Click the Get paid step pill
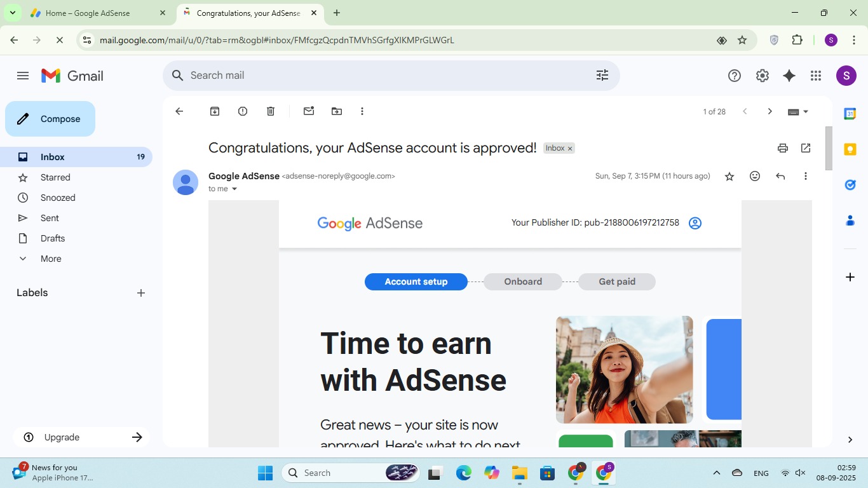 617,281
